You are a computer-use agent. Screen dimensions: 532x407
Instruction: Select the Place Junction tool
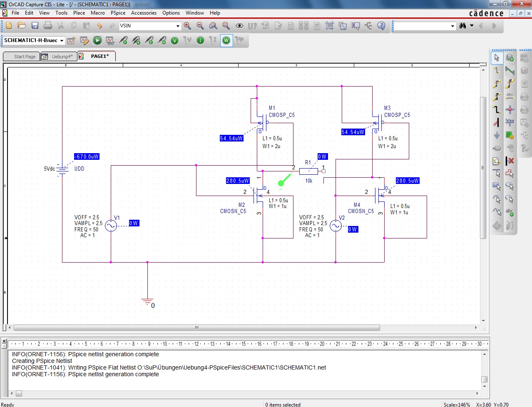510,109
